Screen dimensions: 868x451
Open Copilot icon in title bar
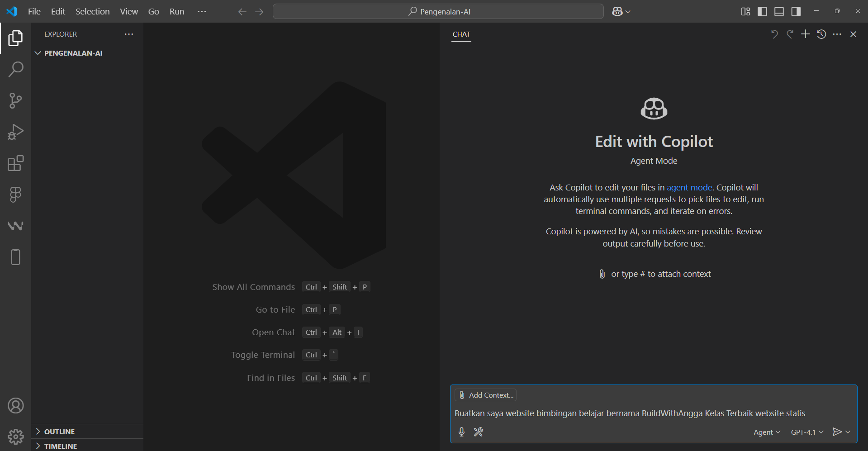[x=617, y=12]
